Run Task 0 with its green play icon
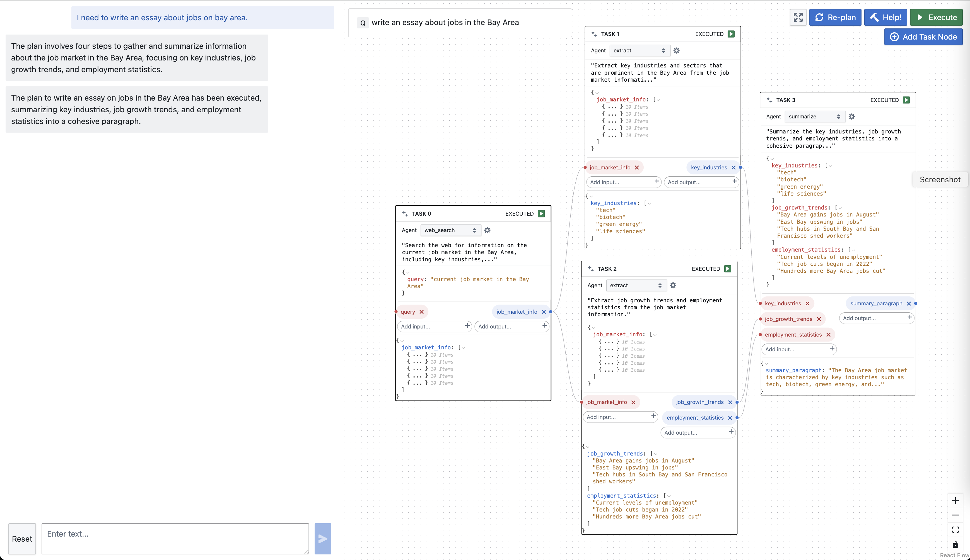Viewport: 970px width, 560px height. tap(541, 213)
